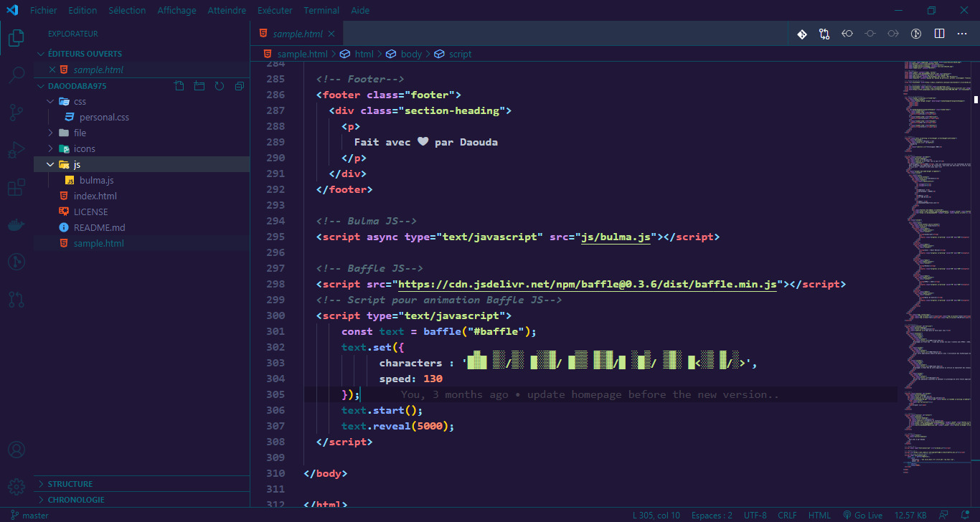Show the previous revision of the file
The width and height of the screenshot is (980, 522).
[x=847, y=34]
